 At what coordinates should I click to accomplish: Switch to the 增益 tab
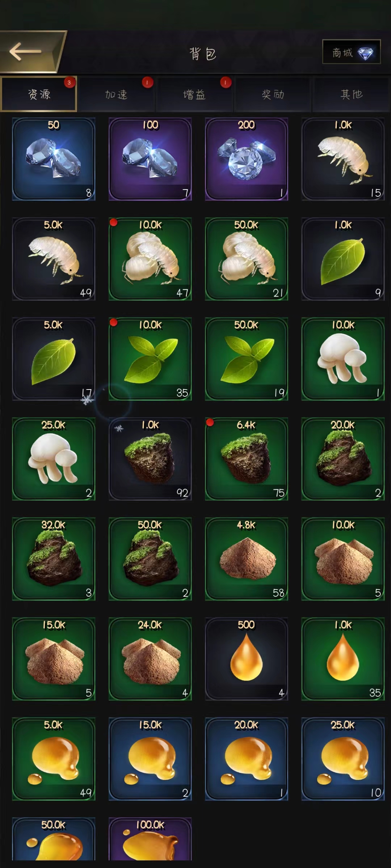(194, 94)
